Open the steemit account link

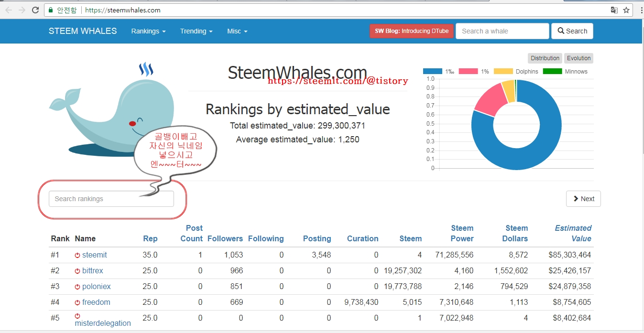point(95,255)
